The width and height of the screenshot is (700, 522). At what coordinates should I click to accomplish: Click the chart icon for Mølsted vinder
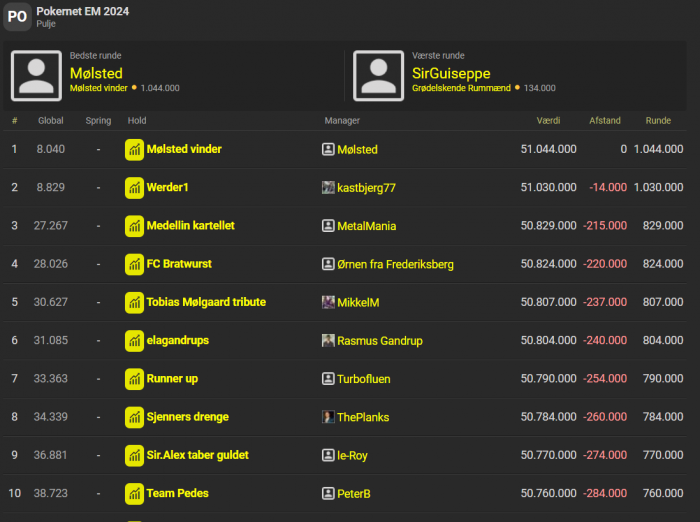point(134,150)
